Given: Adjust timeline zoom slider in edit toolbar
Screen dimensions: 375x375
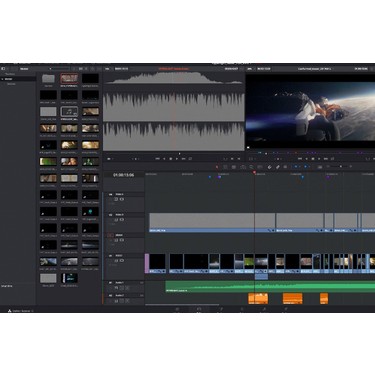Looking at the screenshot, I should (339, 166).
